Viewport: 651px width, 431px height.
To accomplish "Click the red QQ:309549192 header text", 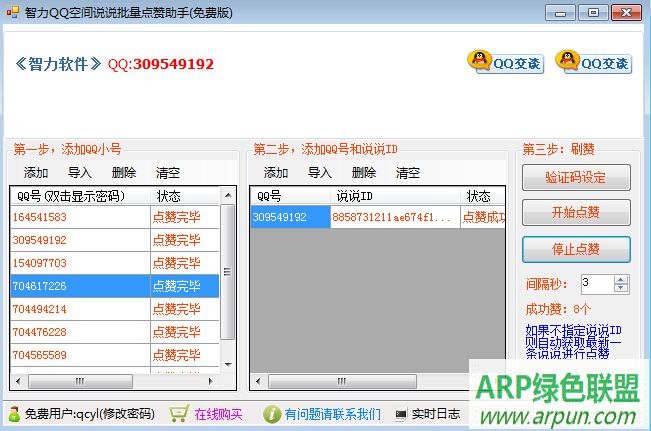I will tap(161, 64).
